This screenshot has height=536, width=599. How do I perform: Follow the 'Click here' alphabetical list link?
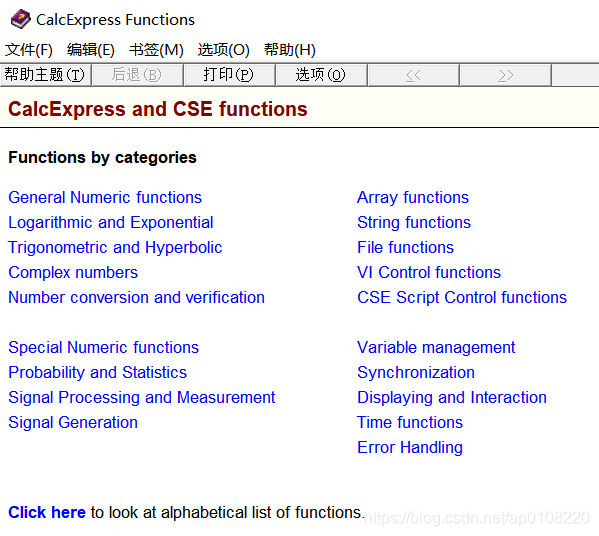(47, 513)
